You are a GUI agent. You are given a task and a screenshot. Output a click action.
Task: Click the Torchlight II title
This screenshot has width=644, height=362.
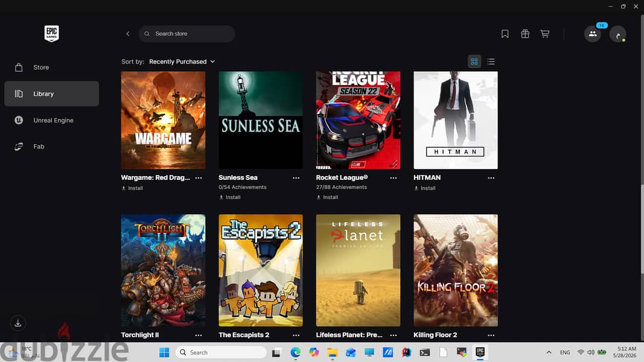click(x=139, y=335)
